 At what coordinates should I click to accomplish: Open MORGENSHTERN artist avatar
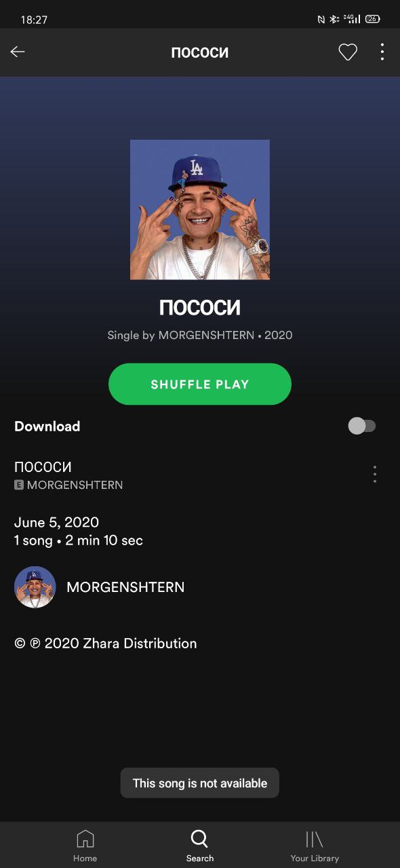tap(35, 587)
